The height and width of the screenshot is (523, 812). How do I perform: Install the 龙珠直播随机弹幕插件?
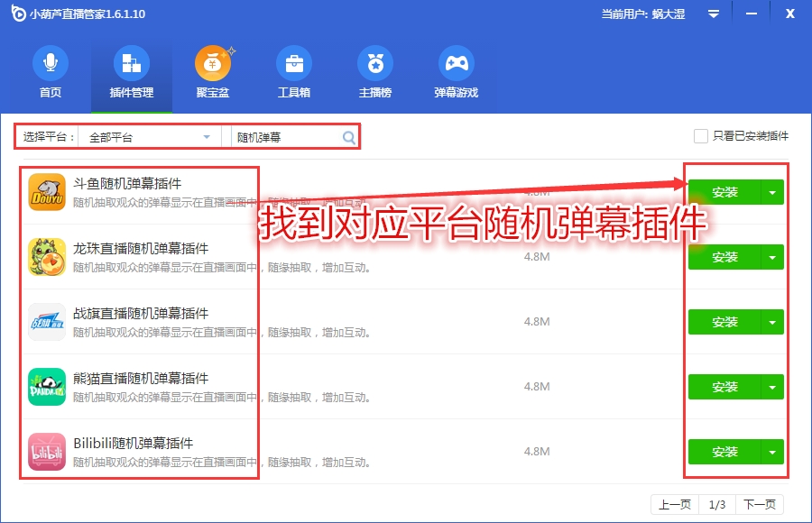724,257
